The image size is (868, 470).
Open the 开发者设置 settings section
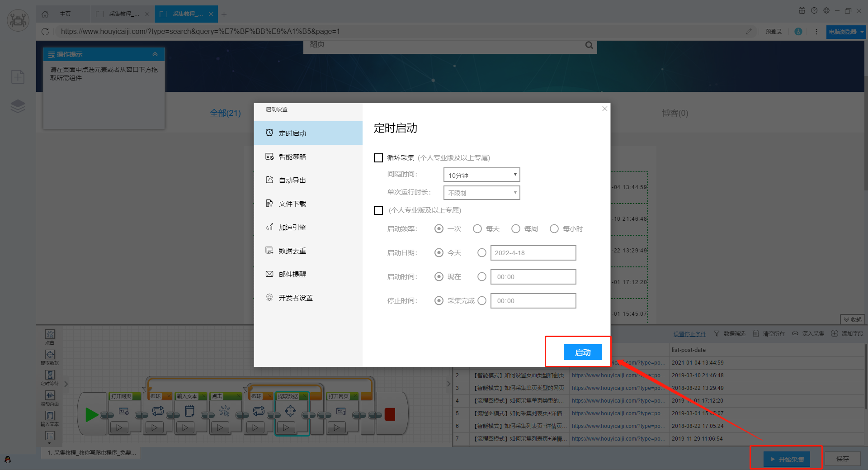click(308, 298)
